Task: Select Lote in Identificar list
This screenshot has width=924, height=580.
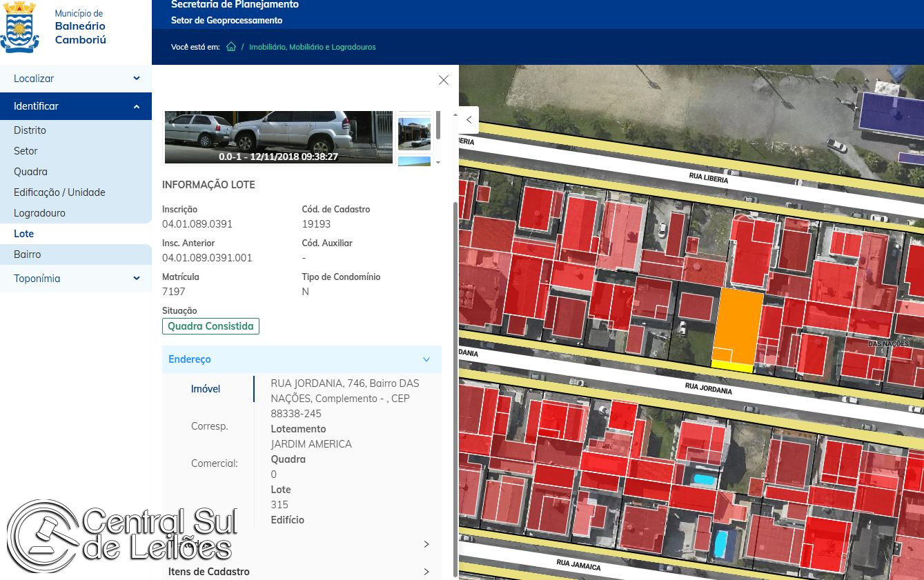Action: coord(23,234)
